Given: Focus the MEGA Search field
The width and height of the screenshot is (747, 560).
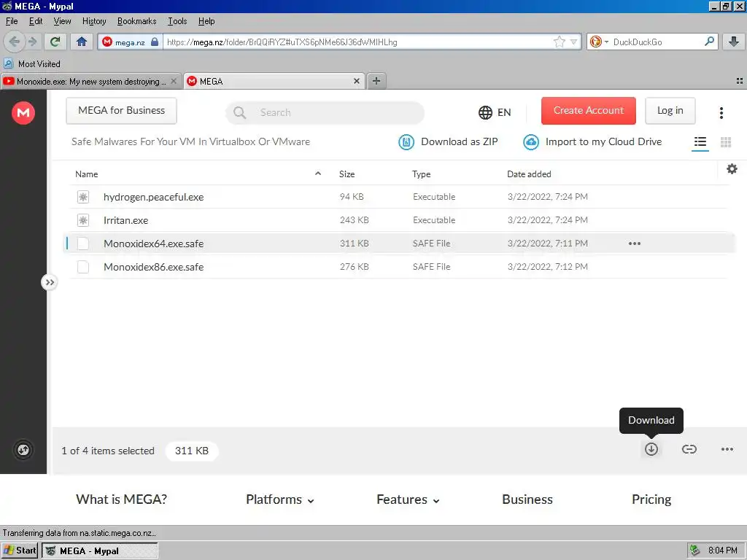Looking at the screenshot, I should 325,112.
